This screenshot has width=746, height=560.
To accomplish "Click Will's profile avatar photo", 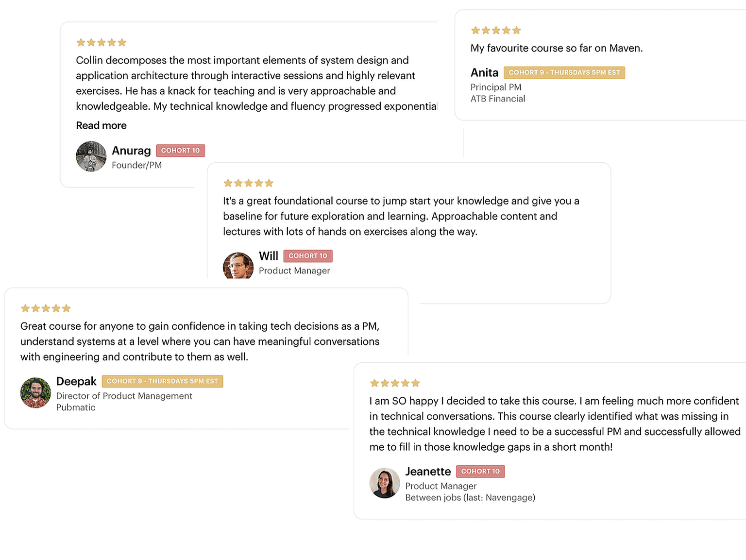I will pyautogui.click(x=238, y=266).
